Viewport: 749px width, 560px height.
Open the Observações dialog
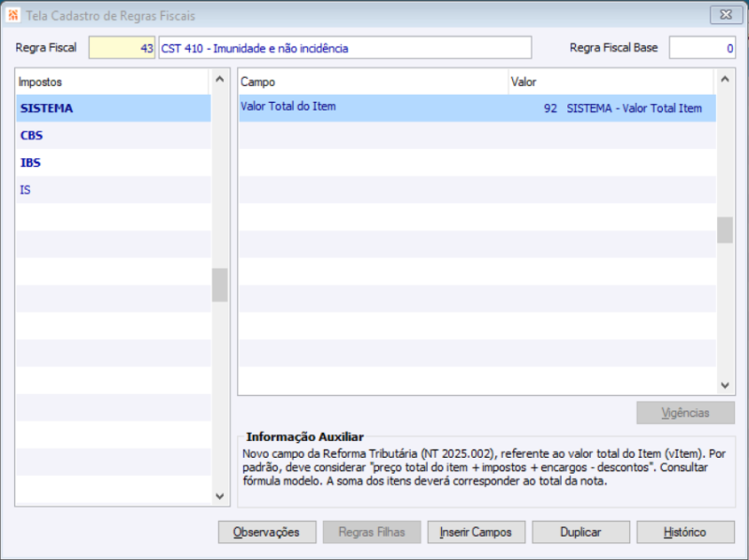click(x=267, y=531)
